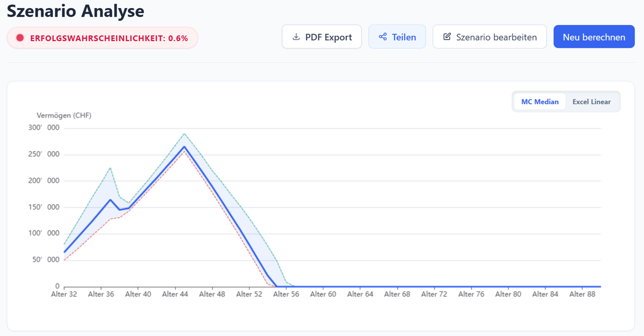Click the pencil edit icon beside Szenario bearbeiten
The width and height of the screenshot is (644, 336).
[x=447, y=37]
